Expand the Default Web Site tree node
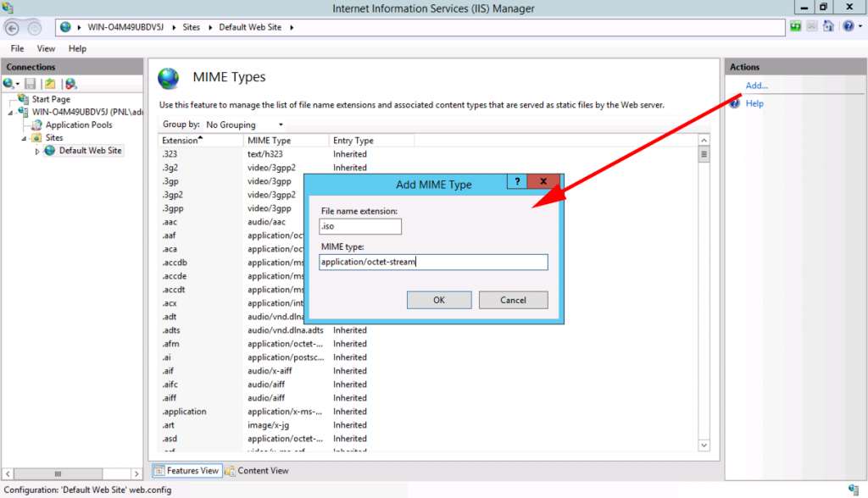 (37, 150)
